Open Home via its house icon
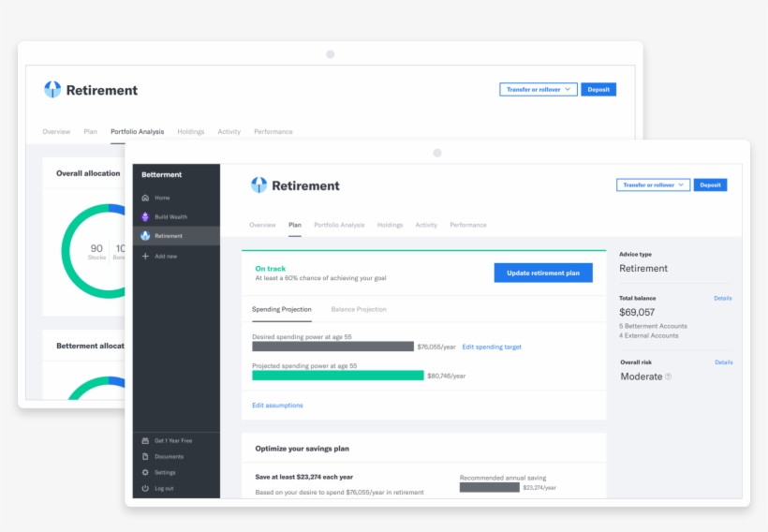 (x=145, y=198)
